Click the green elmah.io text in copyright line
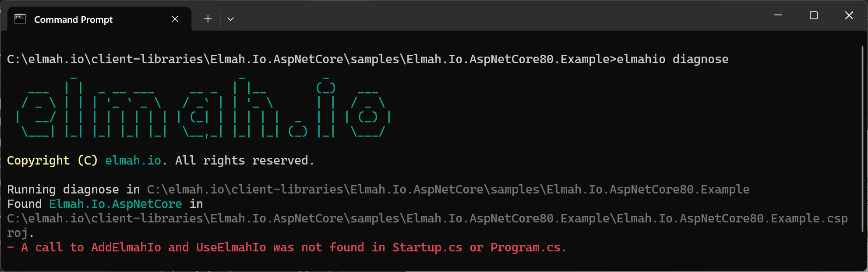The image size is (868, 272). point(133,160)
